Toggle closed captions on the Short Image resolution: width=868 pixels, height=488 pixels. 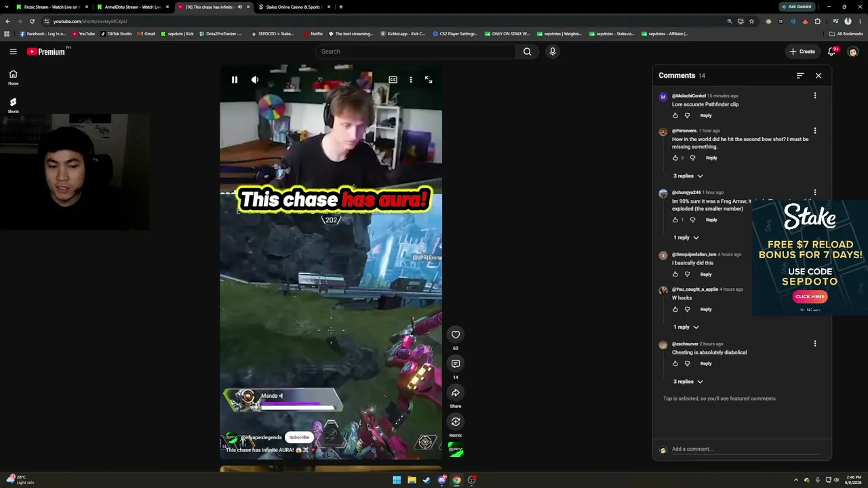(393, 80)
